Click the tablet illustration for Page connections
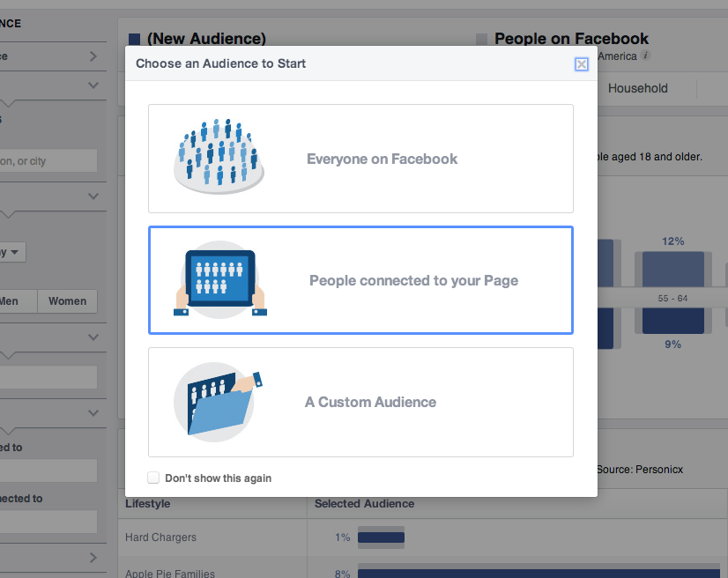The height and width of the screenshot is (578, 728). 220,279
